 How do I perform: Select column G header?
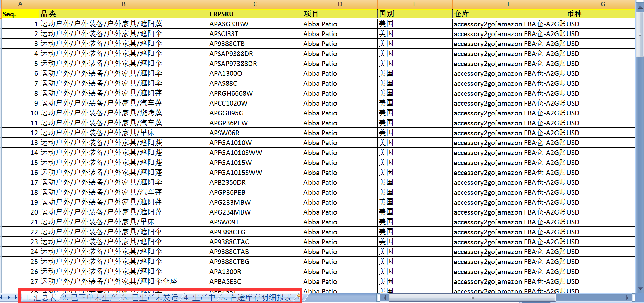600,4
